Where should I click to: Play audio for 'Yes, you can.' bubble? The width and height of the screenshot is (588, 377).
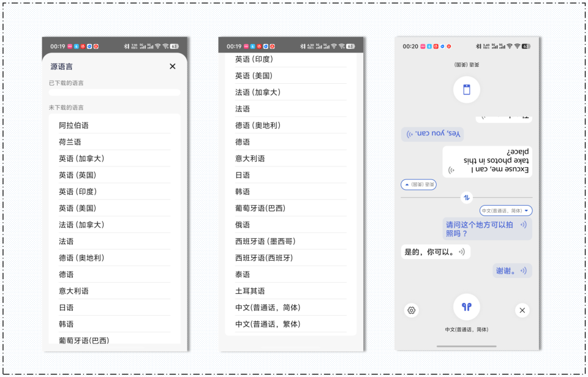pyautogui.click(x=410, y=134)
